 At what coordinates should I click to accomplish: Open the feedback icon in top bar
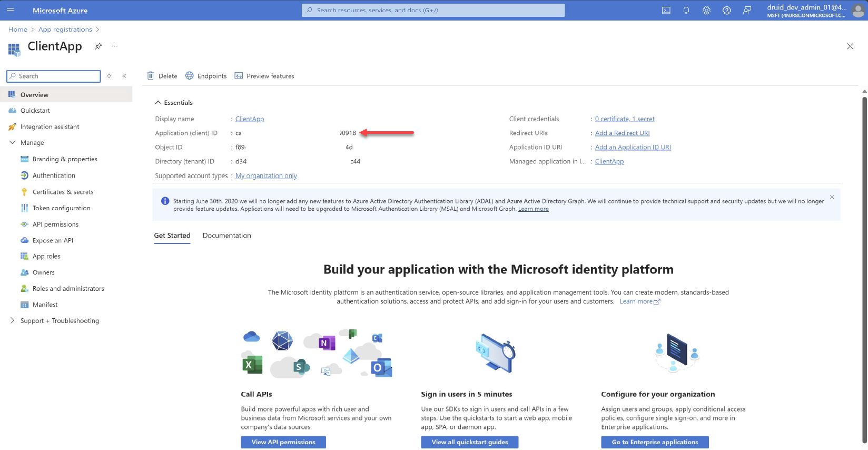coord(747,11)
